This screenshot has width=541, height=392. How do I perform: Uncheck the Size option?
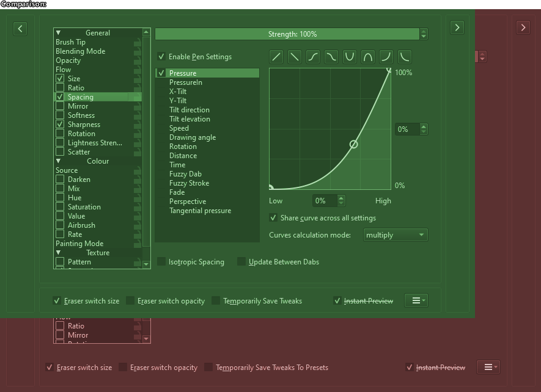[x=60, y=79]
